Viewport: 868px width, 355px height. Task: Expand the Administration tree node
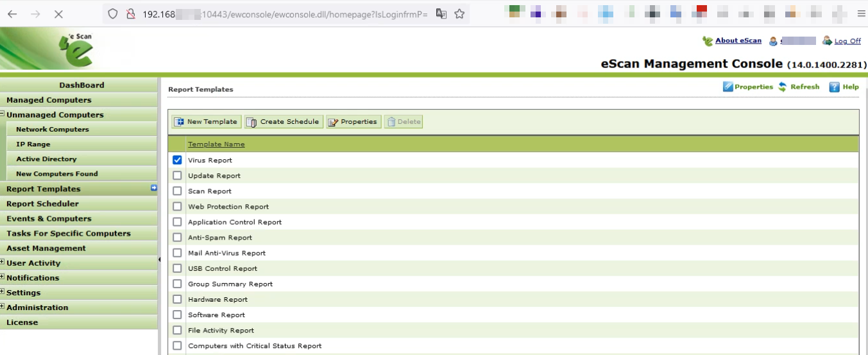click(x=3, y=306)
